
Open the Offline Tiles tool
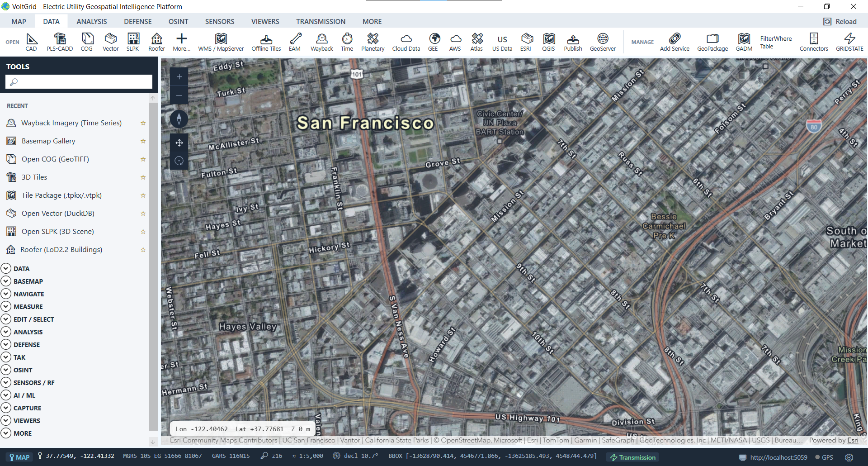(x=266, y=42)
